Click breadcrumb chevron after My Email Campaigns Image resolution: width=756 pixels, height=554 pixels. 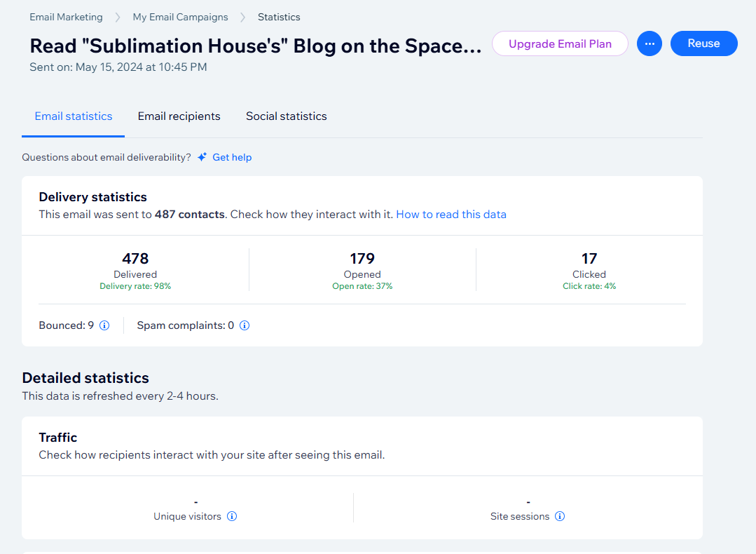click(x=243, y=17)
